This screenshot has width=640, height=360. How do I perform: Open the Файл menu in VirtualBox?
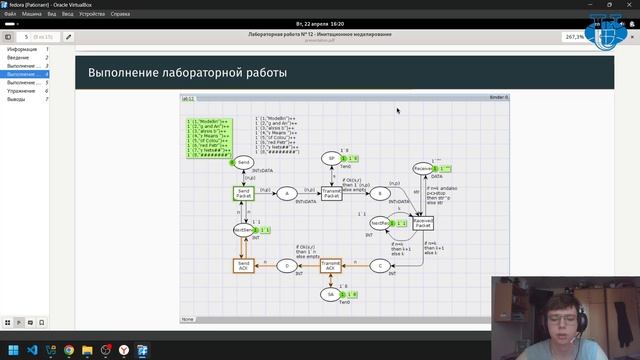[x=10, y=14]
